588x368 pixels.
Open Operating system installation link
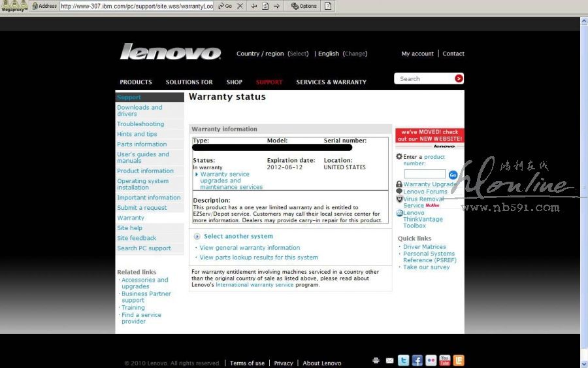[x=142, y=184]
